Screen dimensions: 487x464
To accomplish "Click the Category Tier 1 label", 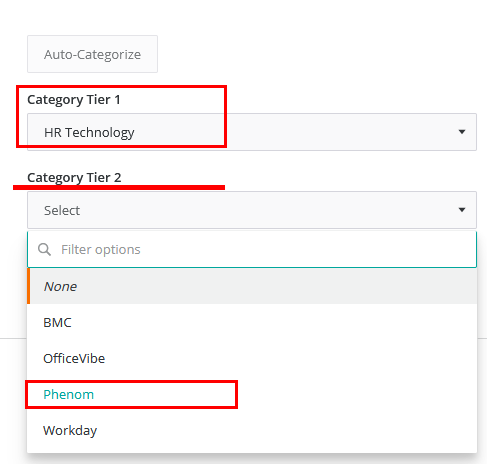I will pyautogui.click(x=74, y=100).
